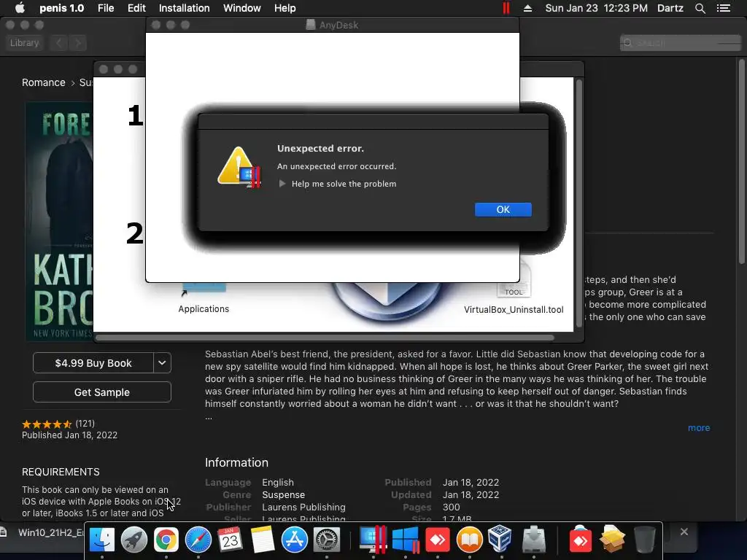
Task: Click OK in the error dialog
Action: pyautogui.click(x=503, y=209)
